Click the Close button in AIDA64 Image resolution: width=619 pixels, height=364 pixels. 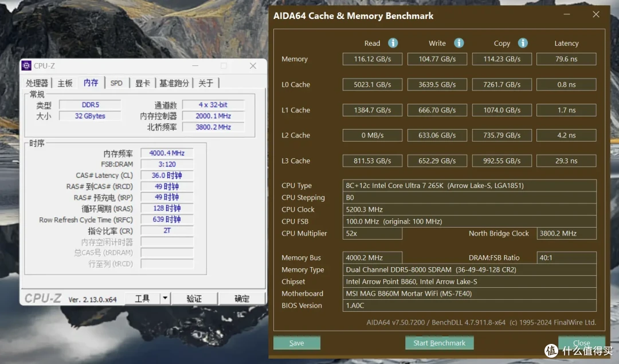[582, 343]
